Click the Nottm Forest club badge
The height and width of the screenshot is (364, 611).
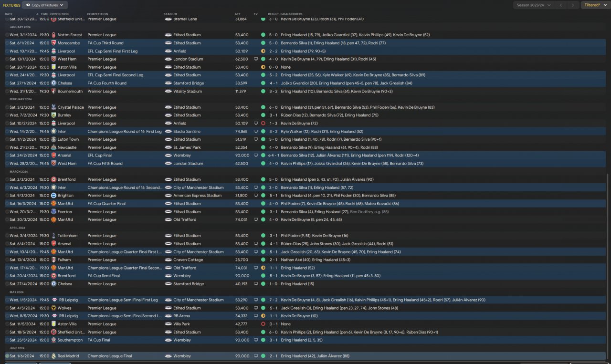[53, 35]
